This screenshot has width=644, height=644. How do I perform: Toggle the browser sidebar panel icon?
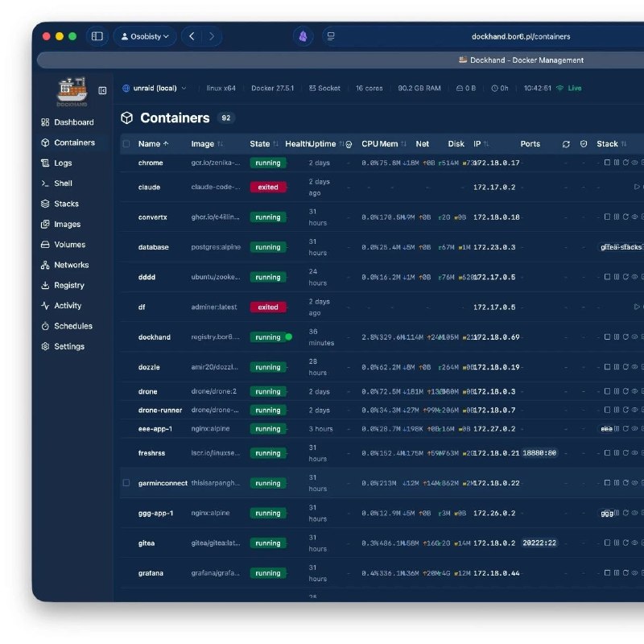97,36
